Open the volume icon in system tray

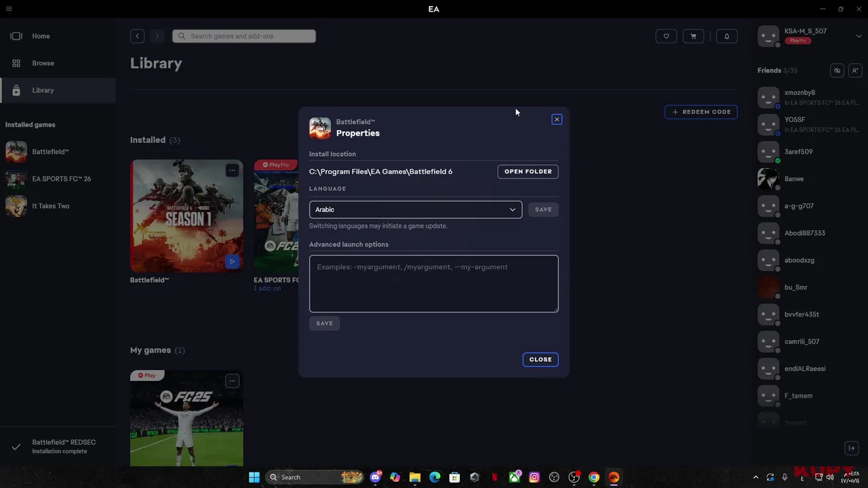830,477
